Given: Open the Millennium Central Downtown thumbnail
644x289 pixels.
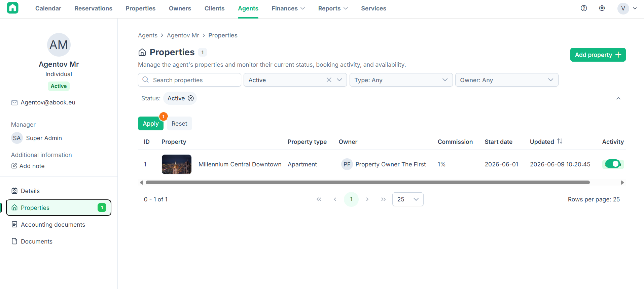Looking at the screenshot, I should (177, 164).
